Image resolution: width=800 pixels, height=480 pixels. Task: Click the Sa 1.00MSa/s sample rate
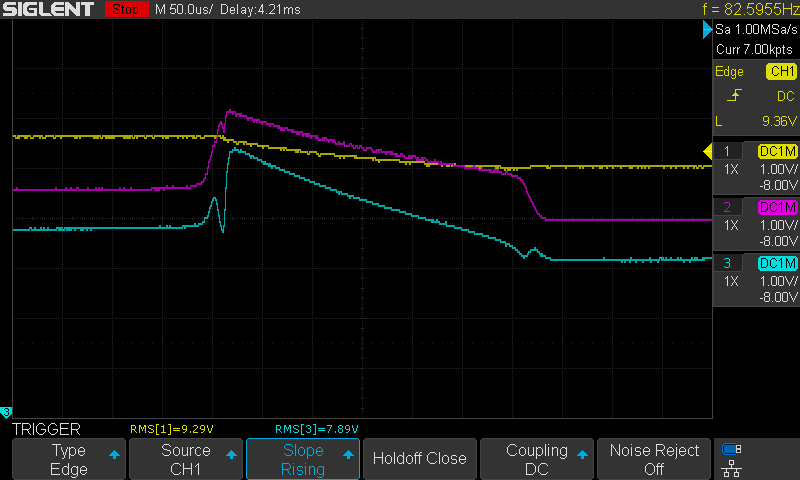756,30
